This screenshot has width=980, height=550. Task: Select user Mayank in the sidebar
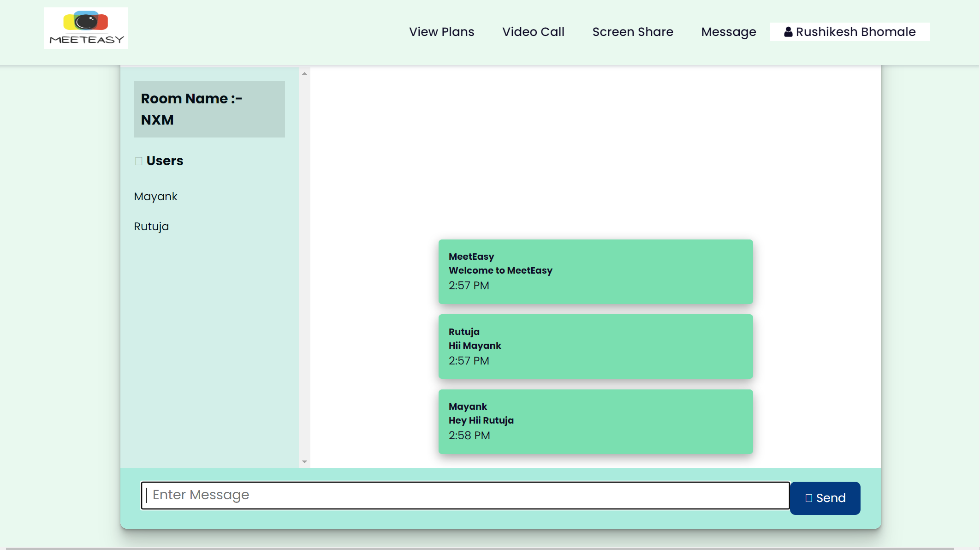click(x=155, y=196)
